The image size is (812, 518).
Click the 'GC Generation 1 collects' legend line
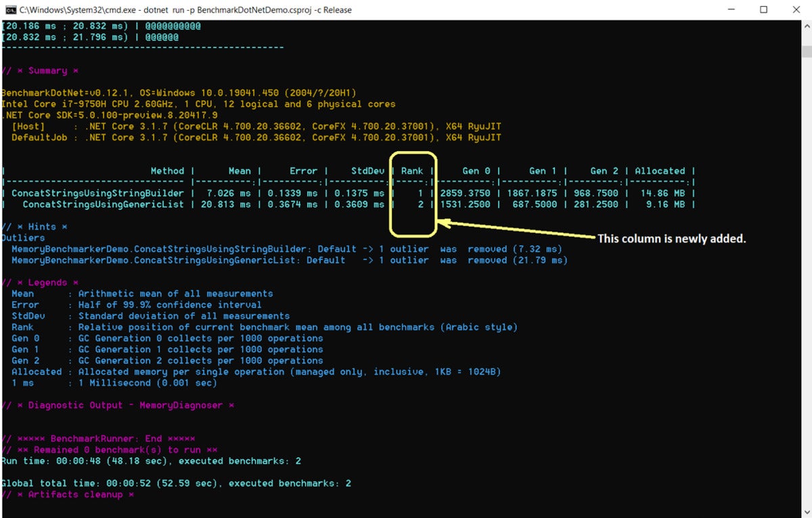pos(201,349)
